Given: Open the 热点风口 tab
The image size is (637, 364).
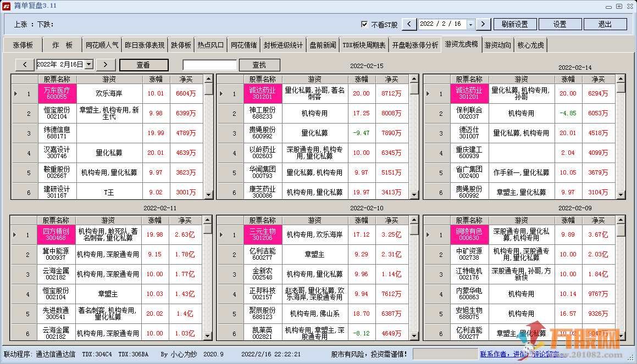Looking at the screenshot, I should pyautogui.click(x=211, y=45).
